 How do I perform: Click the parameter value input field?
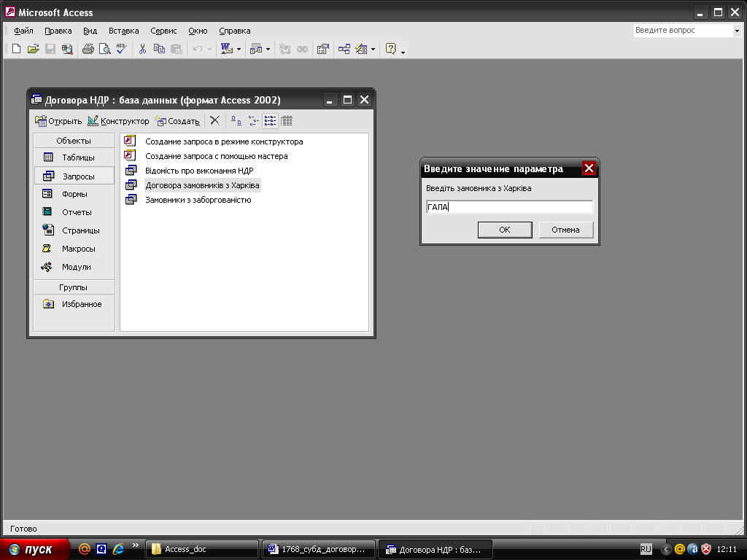click(x=509, y=206)
